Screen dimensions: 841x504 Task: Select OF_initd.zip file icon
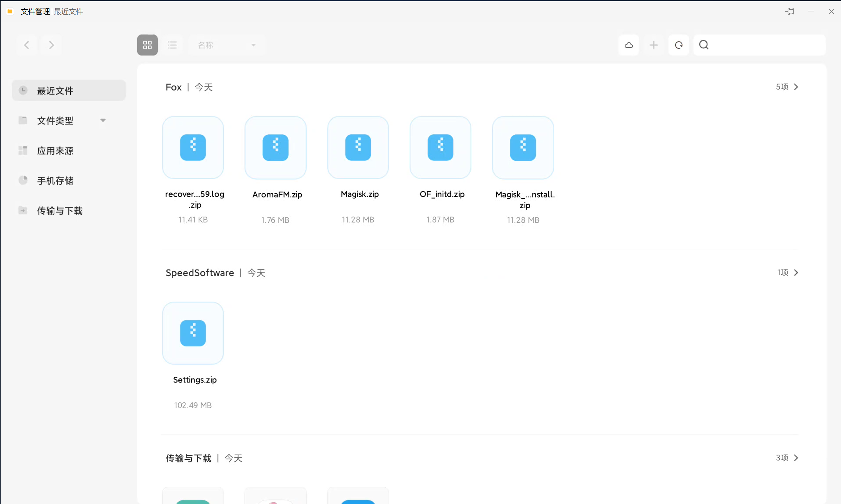click(440, 147)
